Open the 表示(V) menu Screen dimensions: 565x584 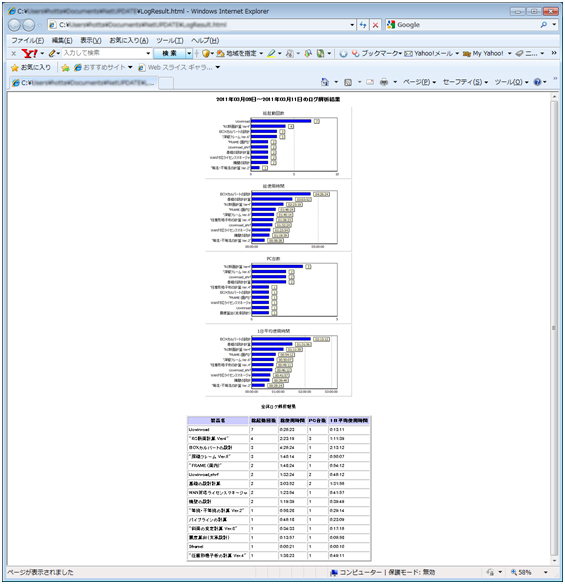tap(91, 40)
